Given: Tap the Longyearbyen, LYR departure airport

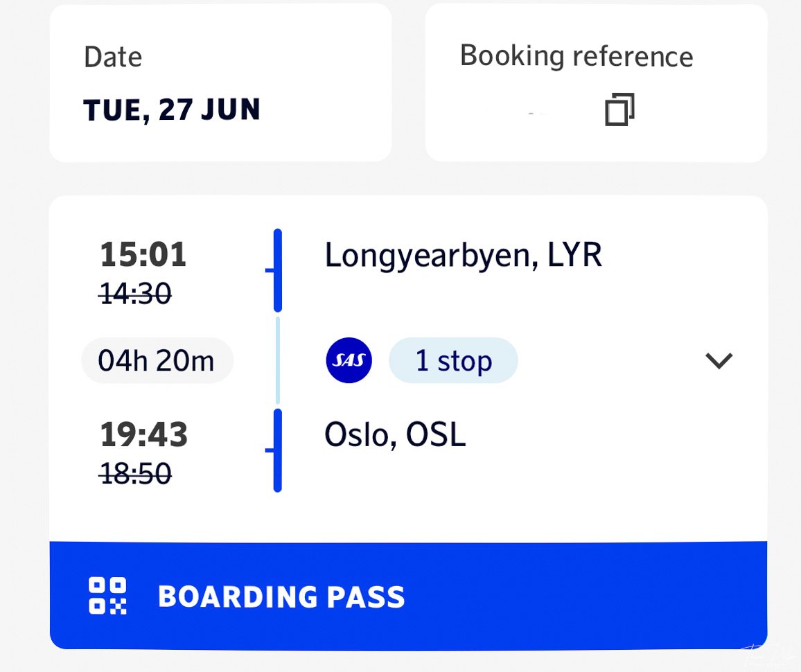Looking at the screenshot, I should point(464,255).
